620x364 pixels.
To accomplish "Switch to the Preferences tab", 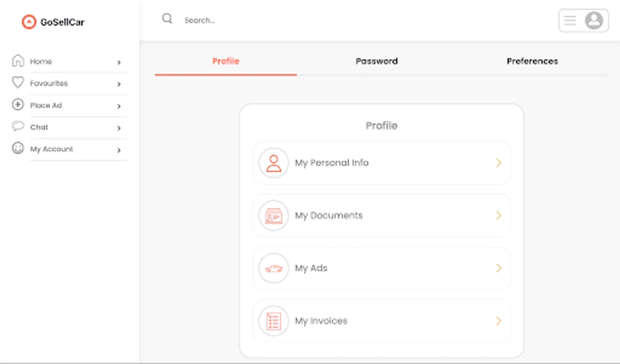I will pos(532,61).
